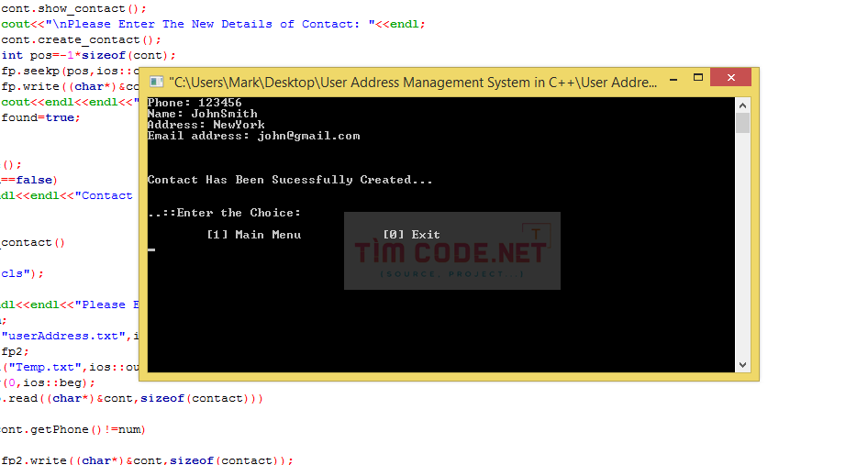Click the console scrollbar down arrow

pyautogui.click(x=743, y=365)
